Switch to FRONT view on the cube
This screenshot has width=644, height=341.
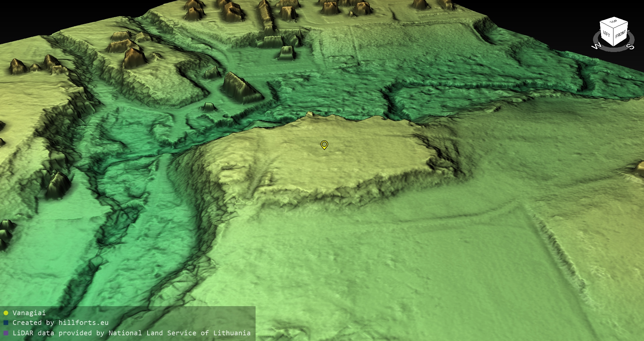coord(621,35)
